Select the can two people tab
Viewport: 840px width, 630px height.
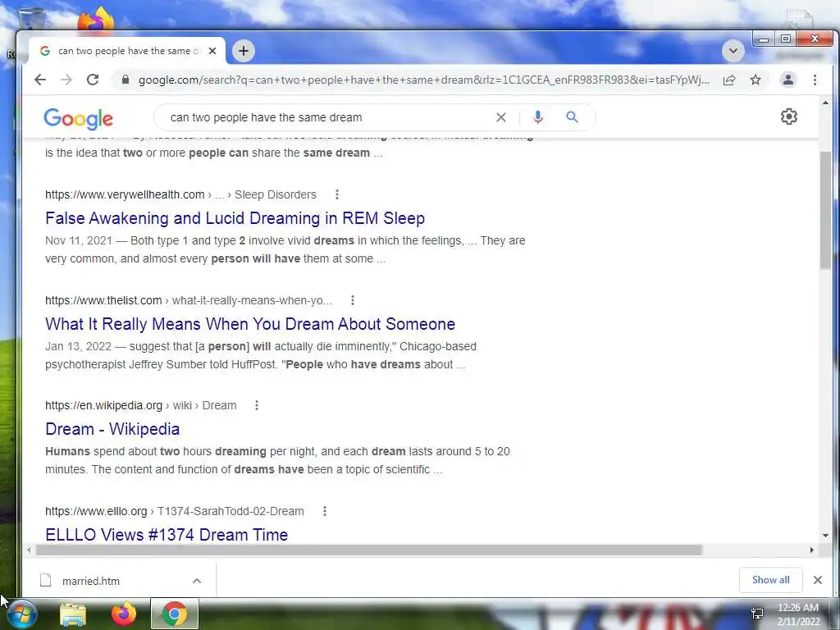(x=127, y=51)
